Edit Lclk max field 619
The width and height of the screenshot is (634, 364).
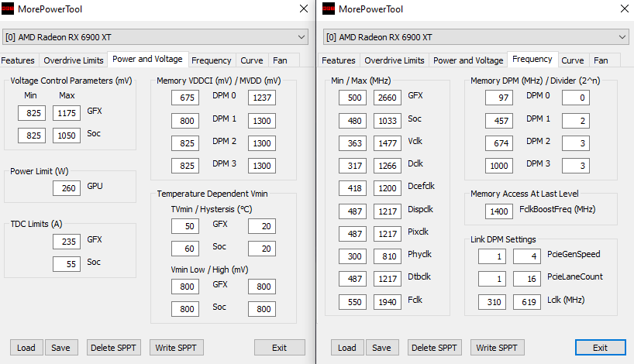click(x=527, y=302)
